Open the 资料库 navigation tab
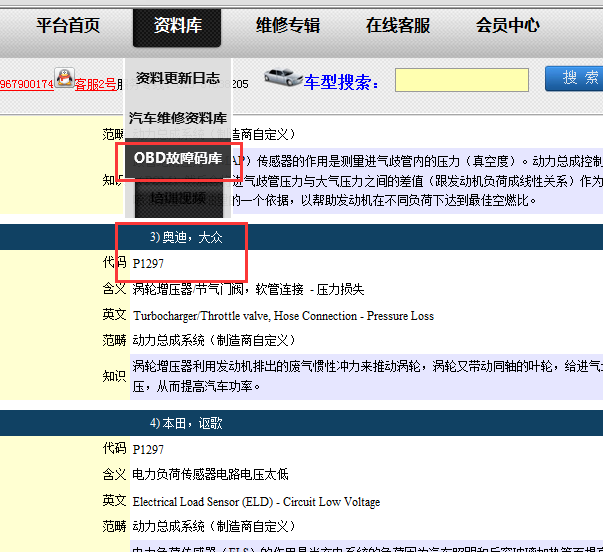The height and width of the screenshot is (552, 603). pos(177,28)
